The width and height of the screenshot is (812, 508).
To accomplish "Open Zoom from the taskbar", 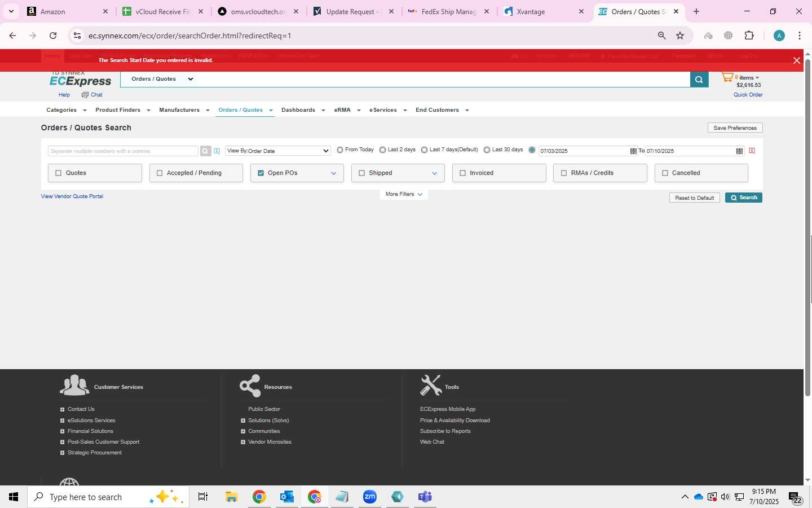I will [370, 497].
